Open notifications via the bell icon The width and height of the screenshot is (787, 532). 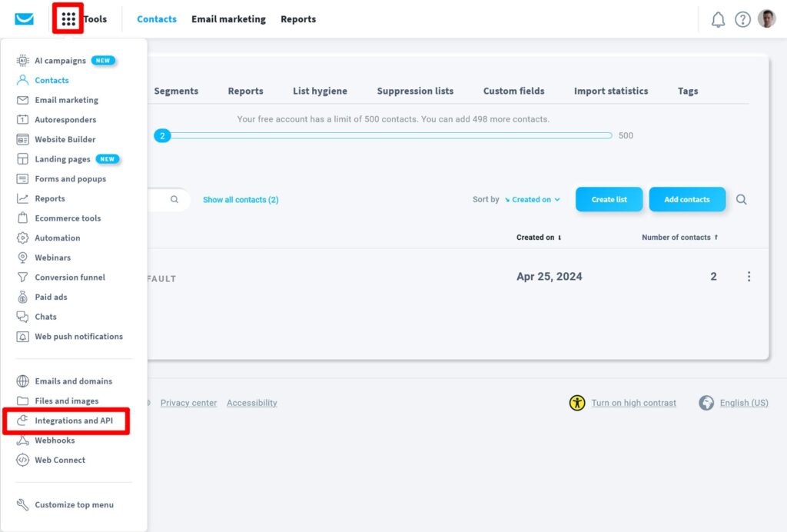coord(718,19)
